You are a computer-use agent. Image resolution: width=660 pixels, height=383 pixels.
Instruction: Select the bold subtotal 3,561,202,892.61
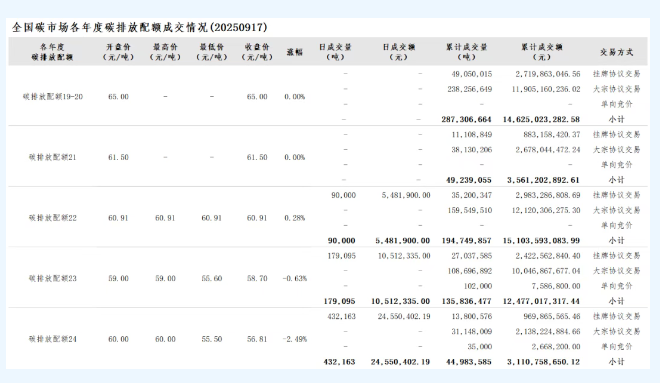pos(543,180)
